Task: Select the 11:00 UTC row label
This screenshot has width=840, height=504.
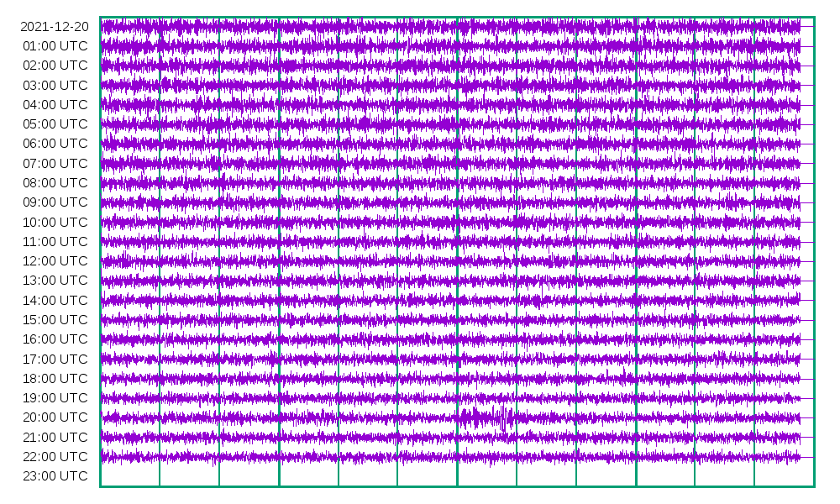Action: (55, 242)
